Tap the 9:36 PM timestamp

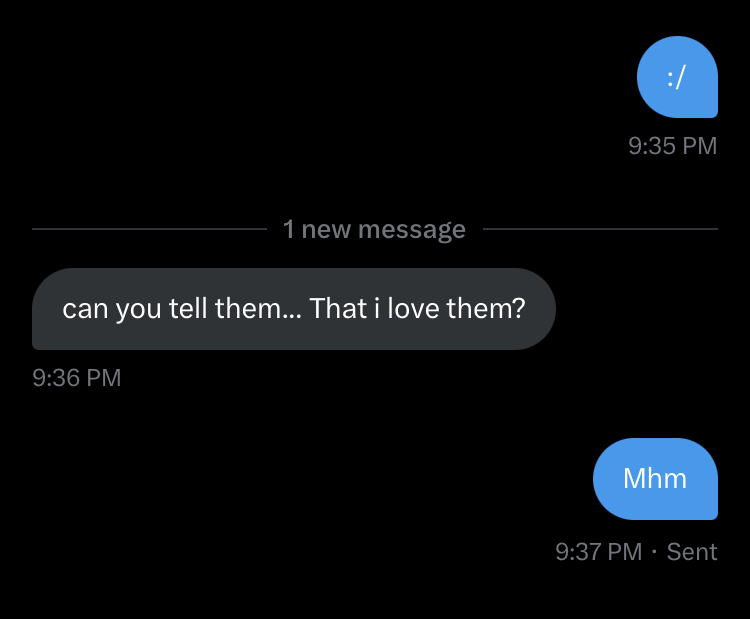(x=77, y=378)
